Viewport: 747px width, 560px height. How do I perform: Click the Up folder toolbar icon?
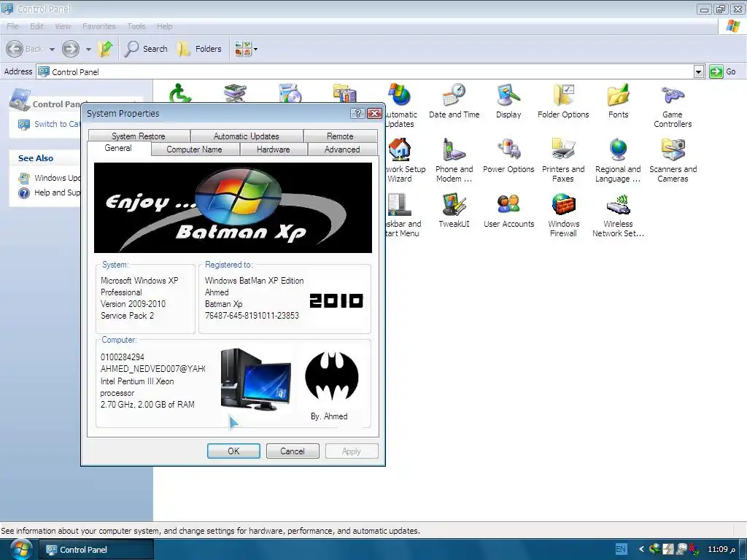pos(105,49)
